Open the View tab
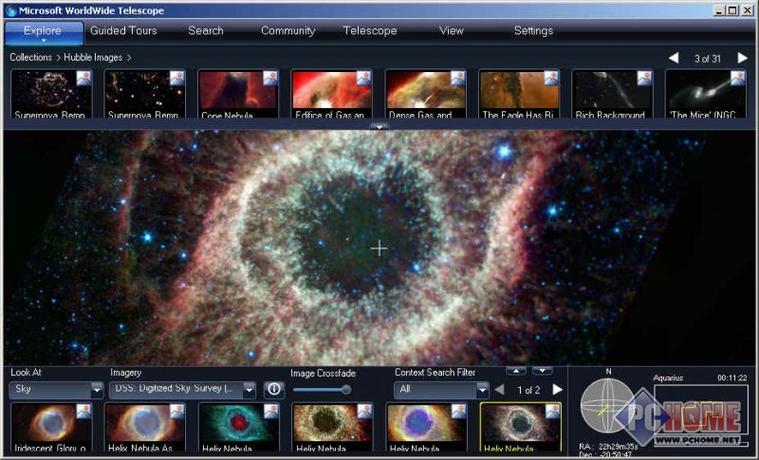Image resolution: width=759 pixels, height=460 pixels. click(x=451, y=31)
